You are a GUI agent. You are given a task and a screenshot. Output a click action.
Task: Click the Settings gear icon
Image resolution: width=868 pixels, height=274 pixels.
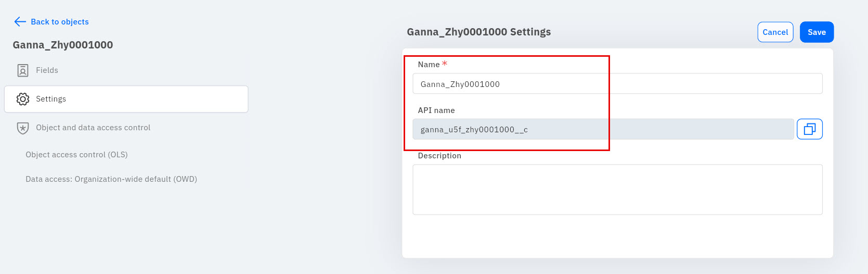pos(23,99)
